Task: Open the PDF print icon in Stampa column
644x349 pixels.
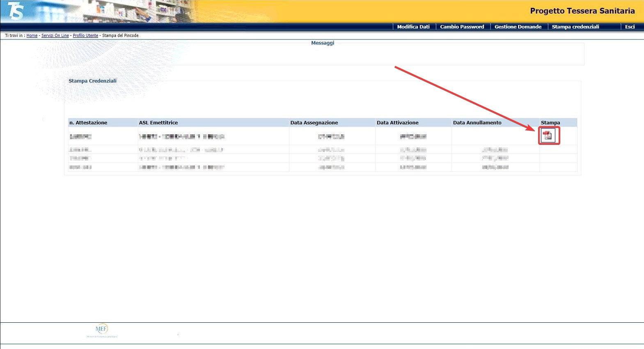Action: 548,135
